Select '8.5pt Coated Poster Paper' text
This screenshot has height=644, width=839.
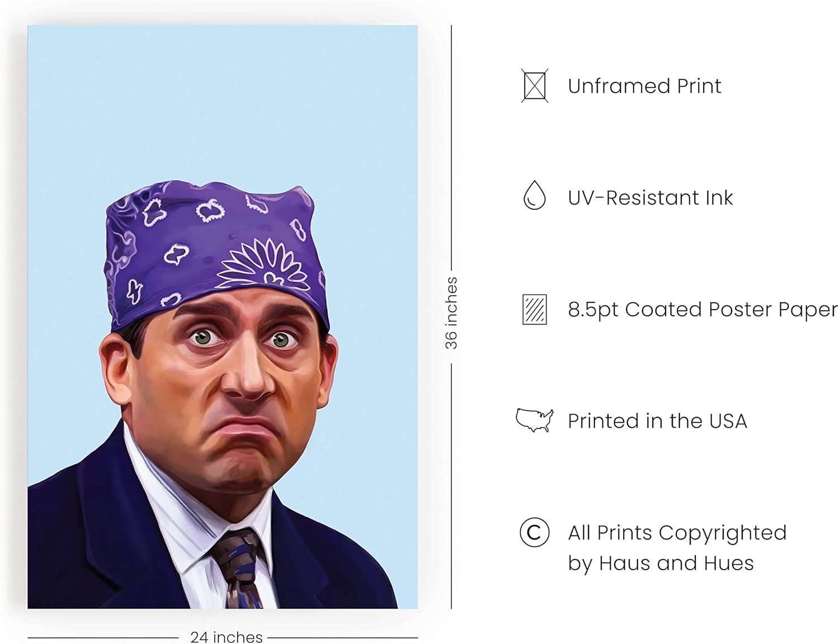click(x=703, y=310)
